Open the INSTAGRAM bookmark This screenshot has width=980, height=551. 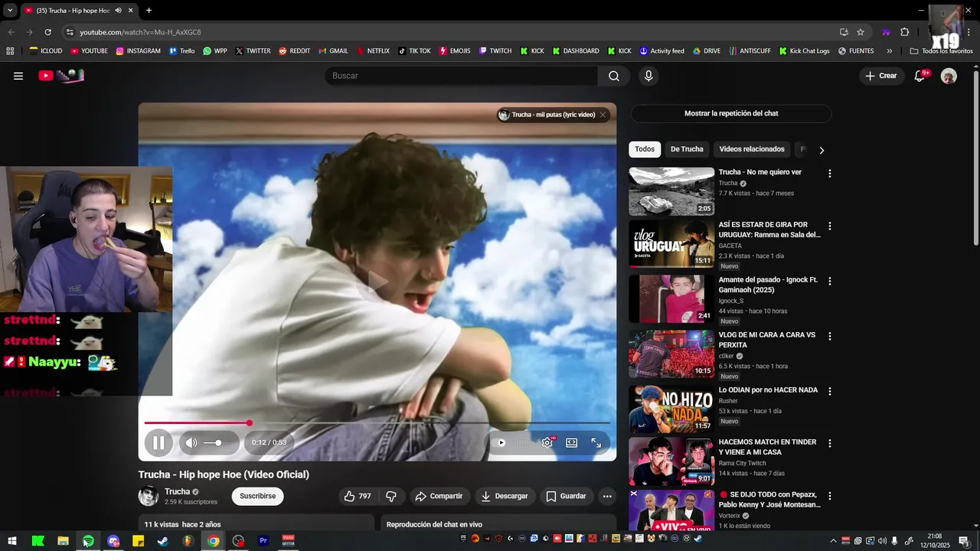(x=138, y=51)
